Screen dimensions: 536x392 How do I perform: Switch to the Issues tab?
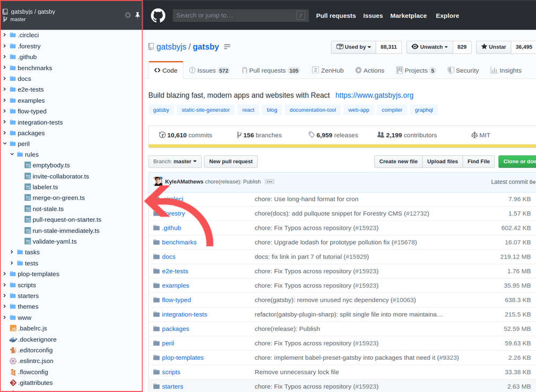[206, 70]
